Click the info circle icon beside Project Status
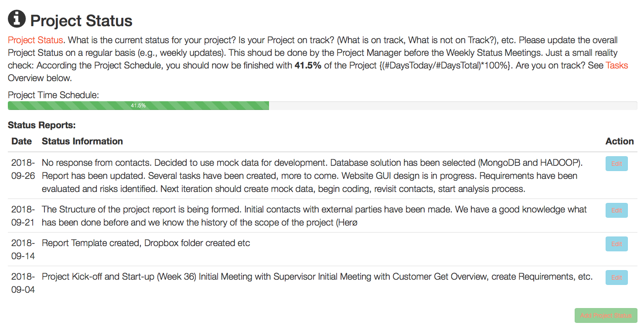Image resolution: width=644 pixels, height=329 pixels. (x=17, y=19)
